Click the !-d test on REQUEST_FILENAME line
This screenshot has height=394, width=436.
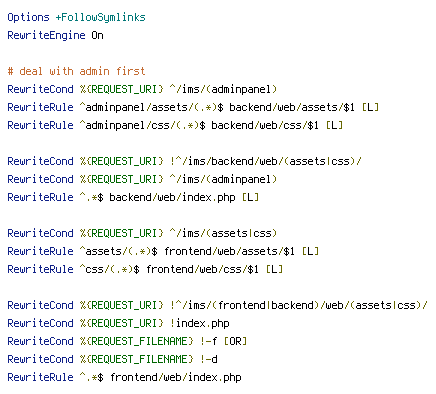tap(209, 359)
